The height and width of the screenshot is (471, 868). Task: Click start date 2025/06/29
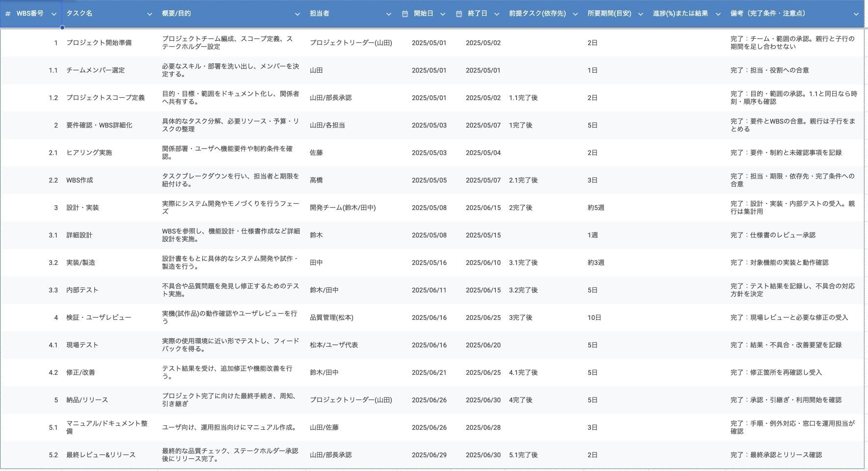point(429,455)
